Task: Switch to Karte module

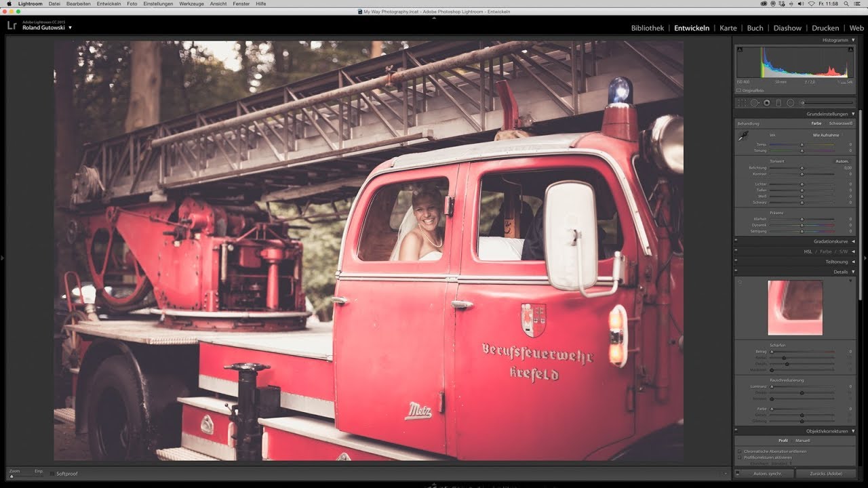Action: point(728,28)
